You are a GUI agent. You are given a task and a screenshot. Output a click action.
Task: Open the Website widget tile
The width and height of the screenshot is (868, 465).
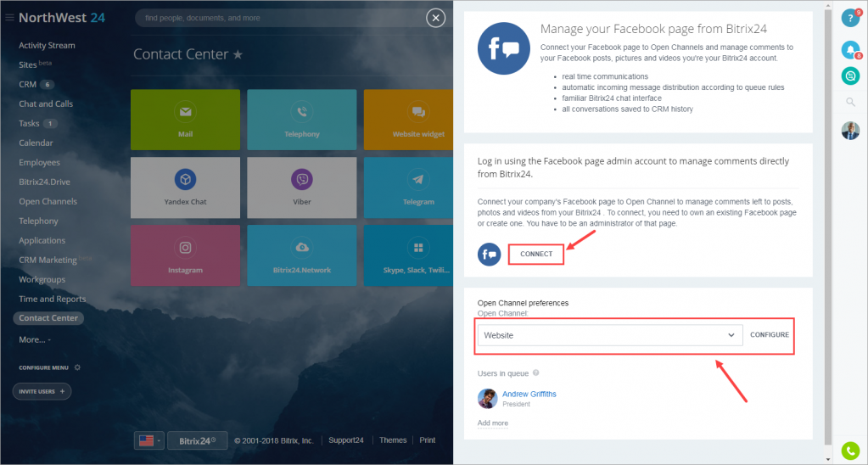tap(408, 120)
